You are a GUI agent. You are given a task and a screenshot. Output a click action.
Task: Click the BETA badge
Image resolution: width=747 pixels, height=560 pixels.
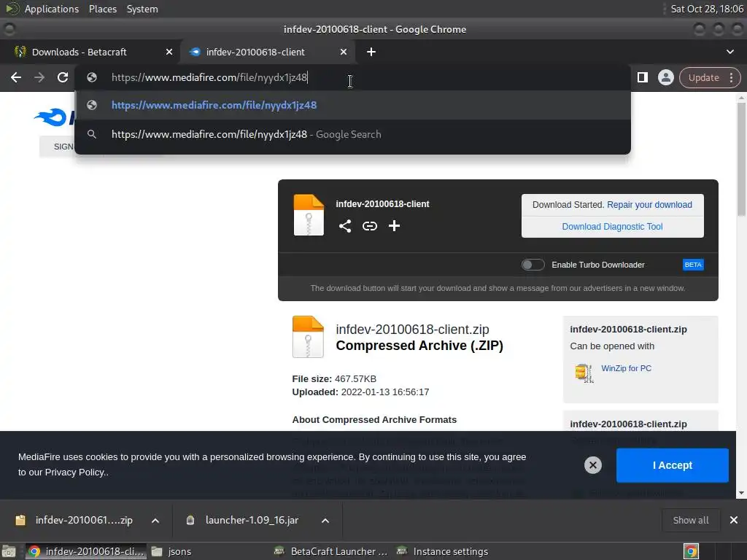pos(693,265)
